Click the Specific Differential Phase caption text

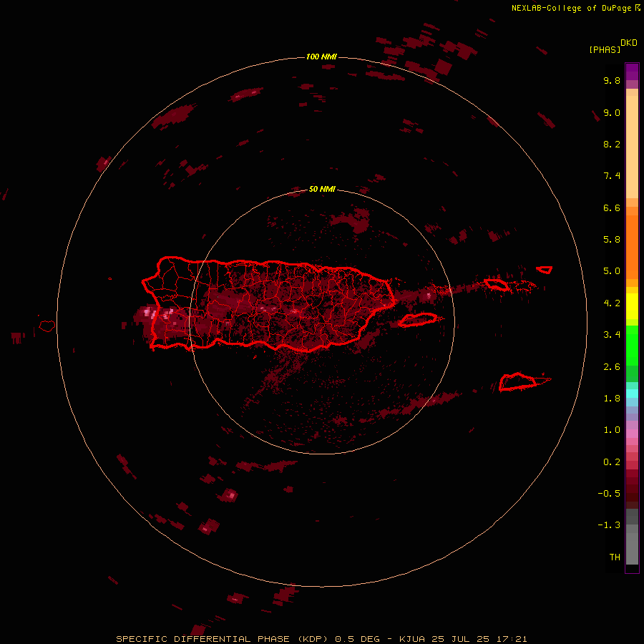[x=321, y=639]
